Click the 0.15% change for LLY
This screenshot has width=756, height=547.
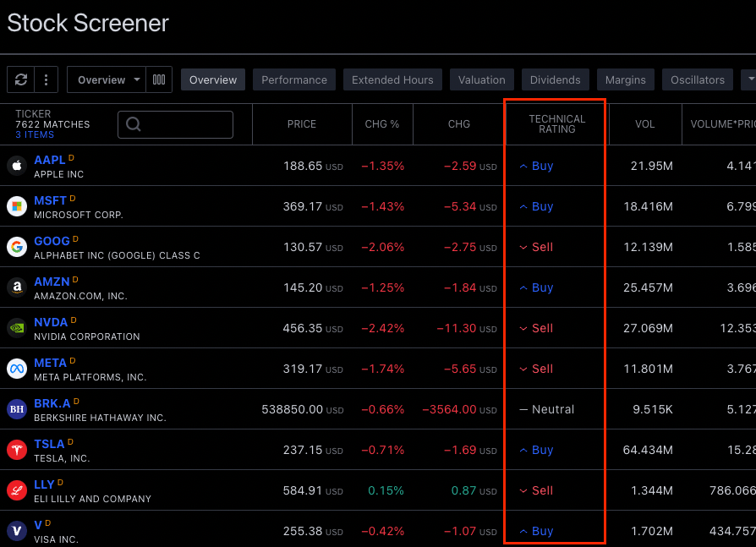(x=386, y=490)
